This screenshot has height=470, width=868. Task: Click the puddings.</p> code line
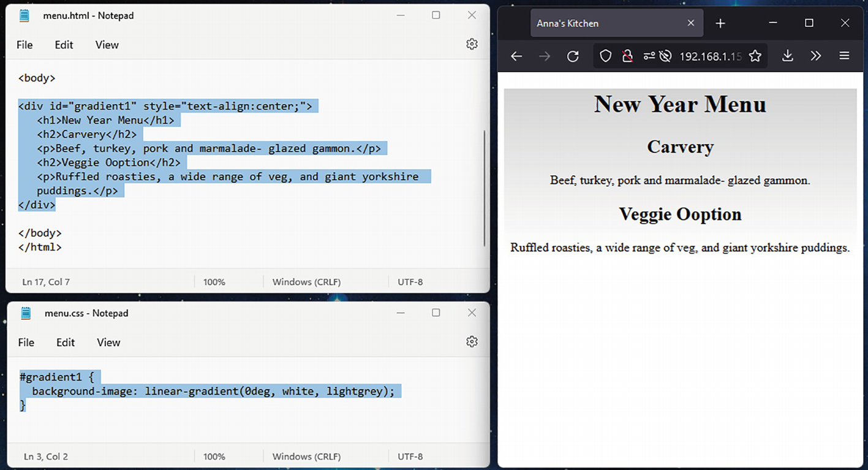click(x=77, y=191)
